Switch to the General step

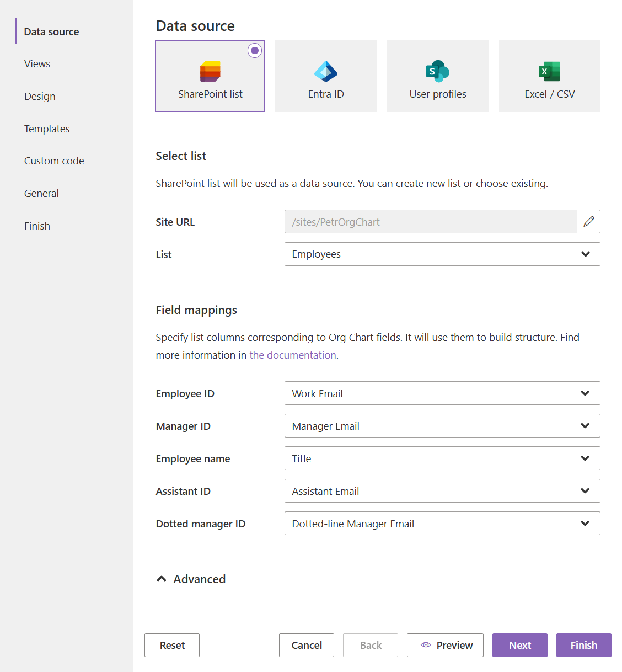coord(41,193)
